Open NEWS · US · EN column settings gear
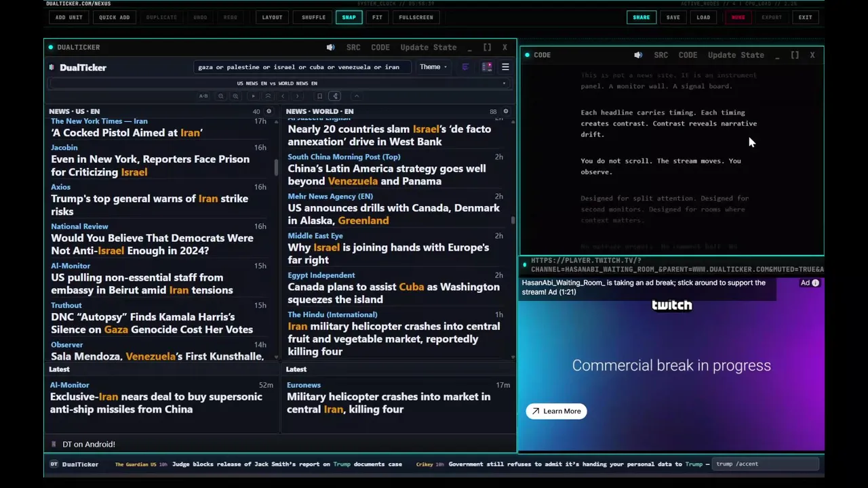The height and width of the screenshot is (488, 868). [x=269, y=111]
